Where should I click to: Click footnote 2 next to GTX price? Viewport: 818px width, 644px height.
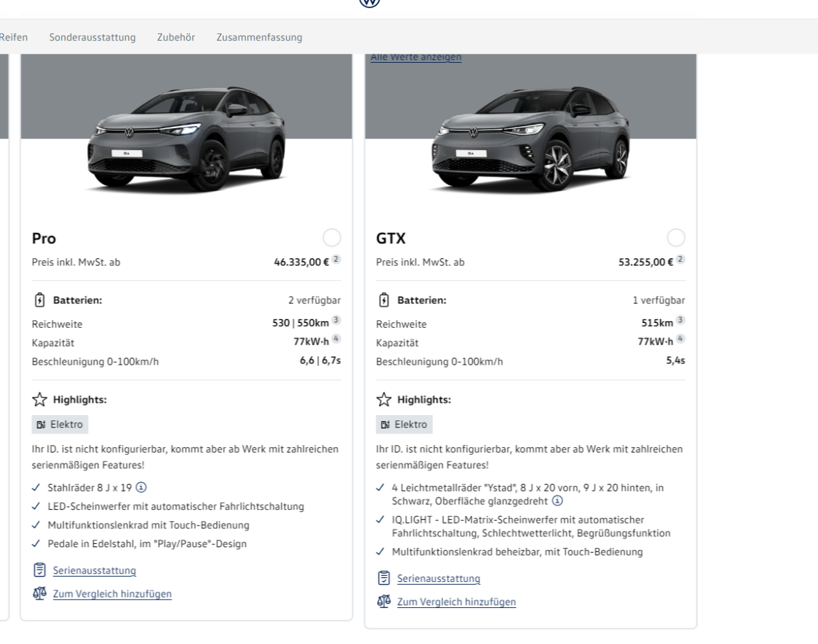pos(681,260)
